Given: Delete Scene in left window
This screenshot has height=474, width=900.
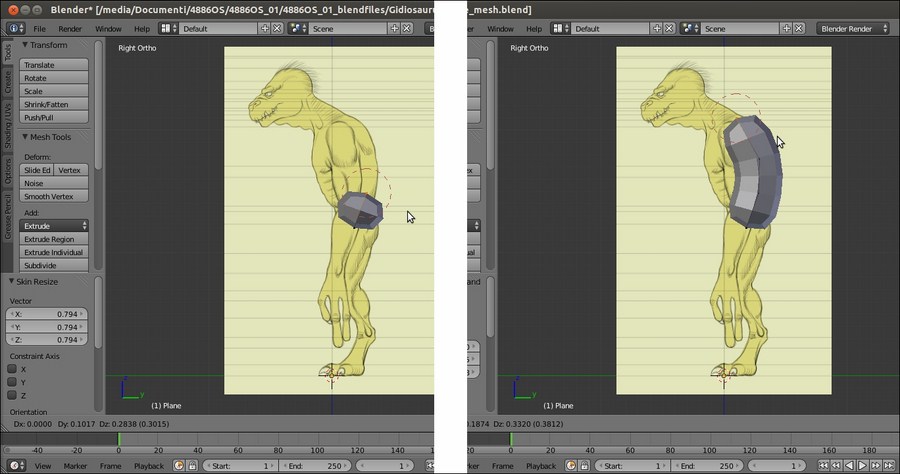Looking at the screenshot, I should pos(406,28).
